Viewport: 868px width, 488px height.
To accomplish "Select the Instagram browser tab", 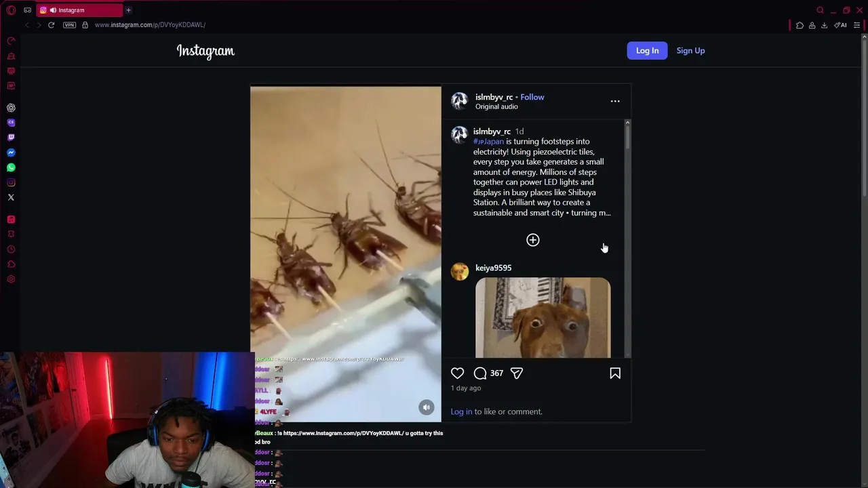I will [79, 10].
